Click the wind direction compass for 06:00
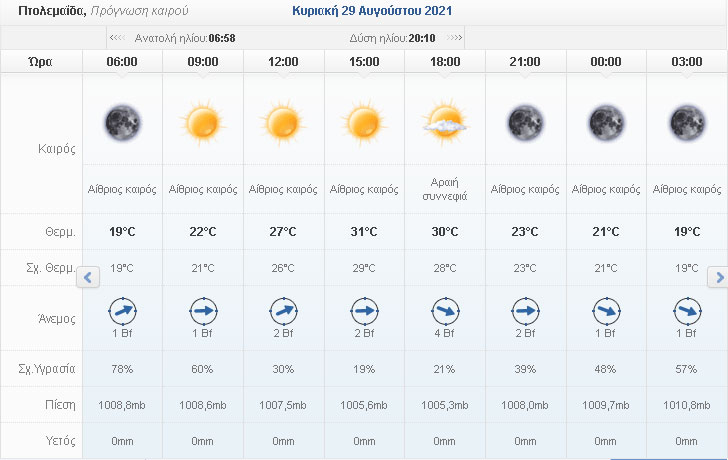The width and height of the screenshot is (728, 460). (x=122, y=311)
